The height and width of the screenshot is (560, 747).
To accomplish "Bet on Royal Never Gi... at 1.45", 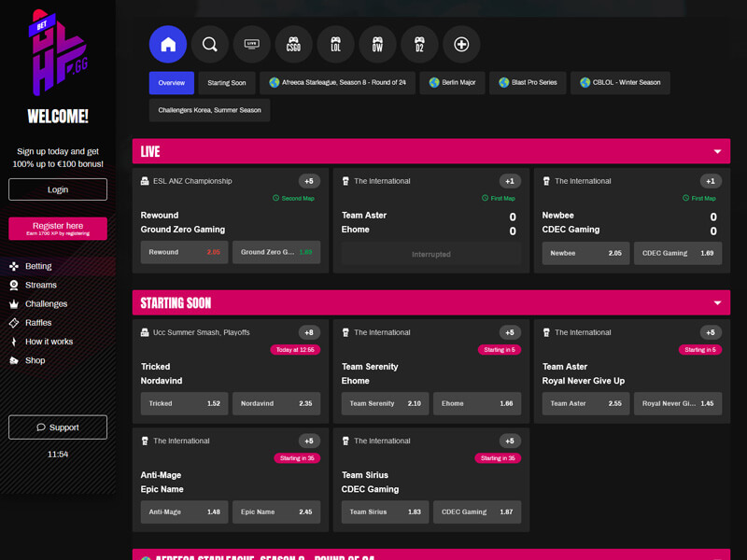I will click(678, 403).
